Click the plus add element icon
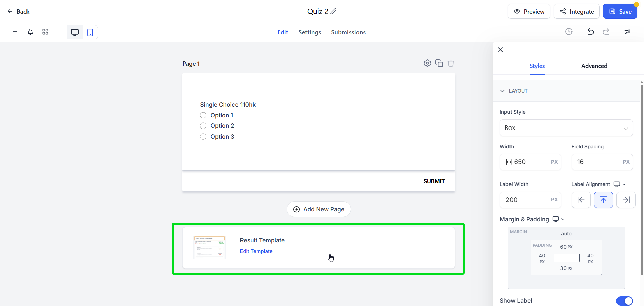Viewport: 644px width, 306px height. coord(15,32)
